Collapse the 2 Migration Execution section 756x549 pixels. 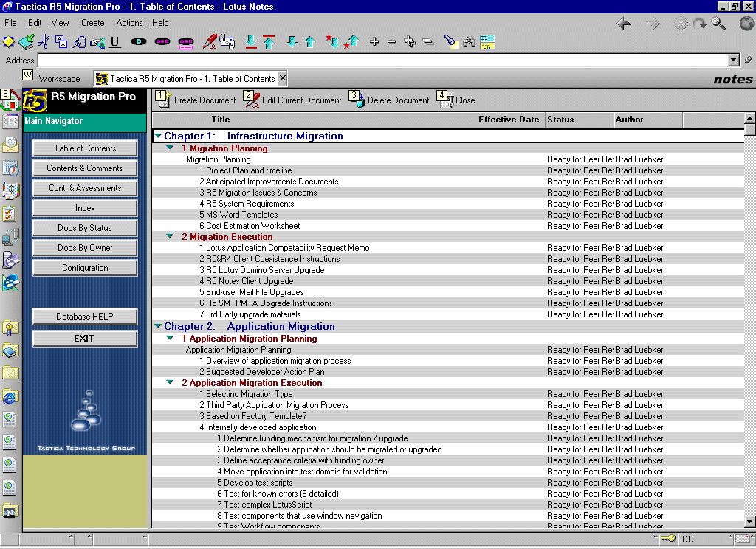[x=170, y=236]
